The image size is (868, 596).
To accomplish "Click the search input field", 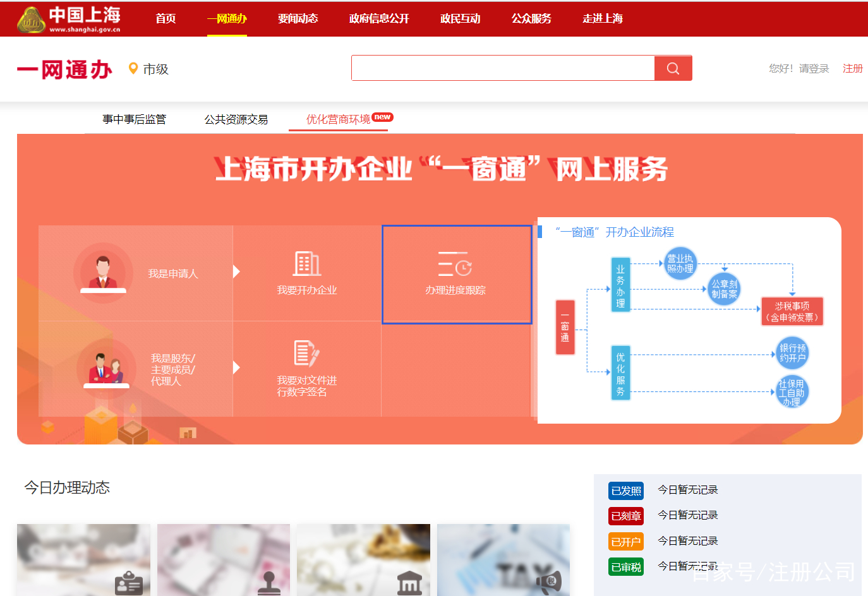I will (502, 68).
